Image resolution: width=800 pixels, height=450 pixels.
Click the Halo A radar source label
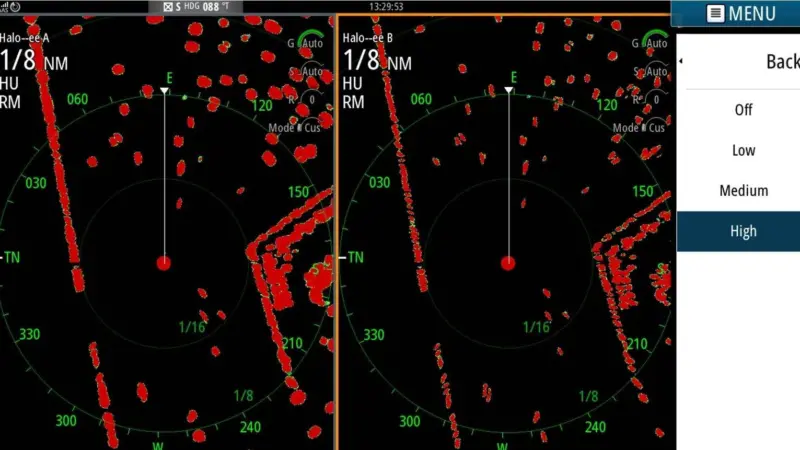click(24, 38)
